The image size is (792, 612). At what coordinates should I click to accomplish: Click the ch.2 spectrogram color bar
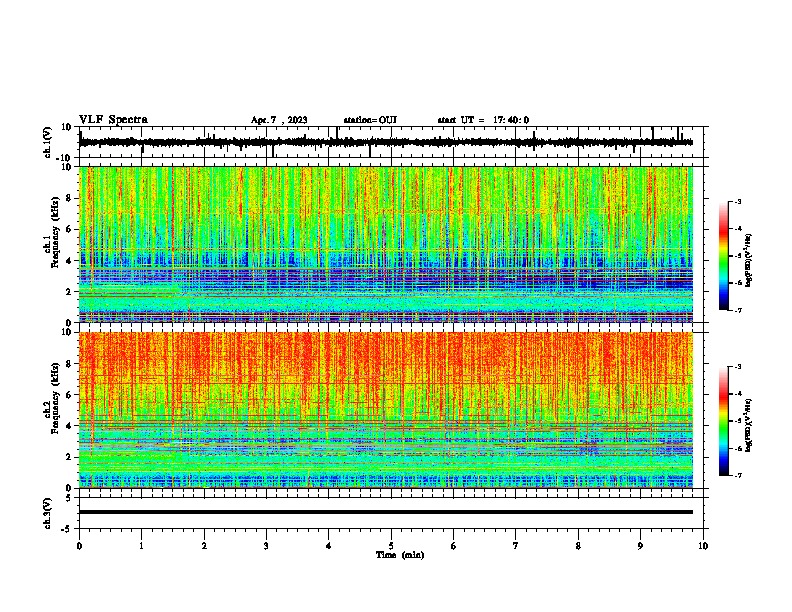coord(724,421)
